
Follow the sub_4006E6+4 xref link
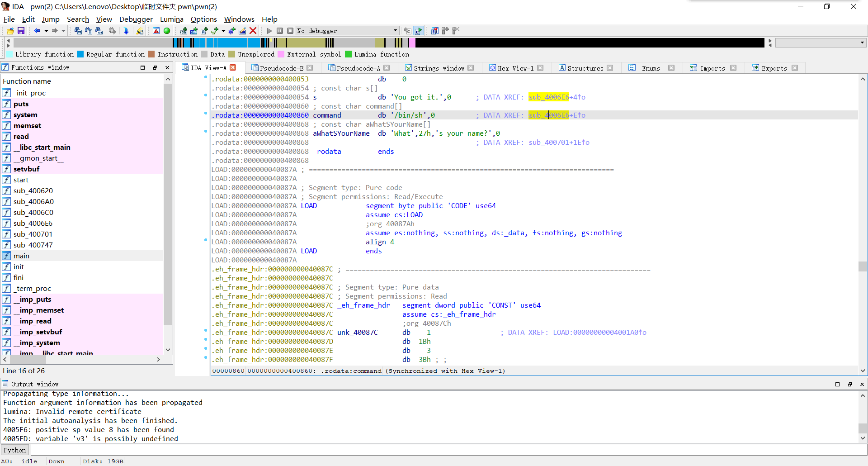557,97
